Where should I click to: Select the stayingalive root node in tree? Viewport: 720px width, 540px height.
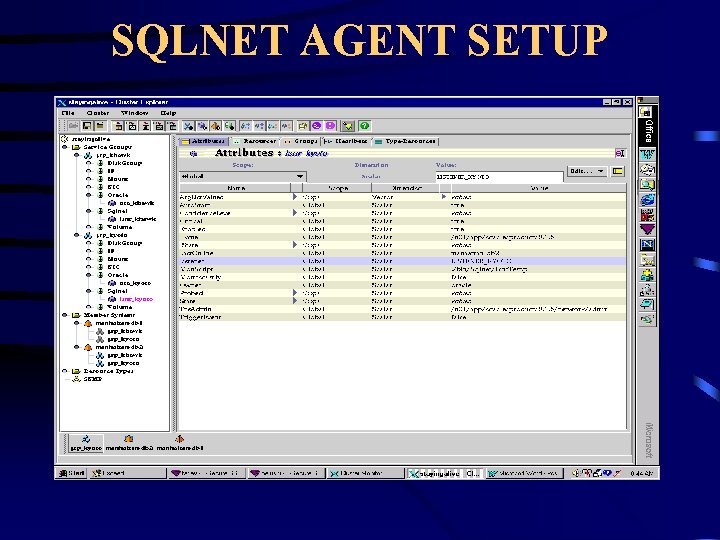pos(90,139)
